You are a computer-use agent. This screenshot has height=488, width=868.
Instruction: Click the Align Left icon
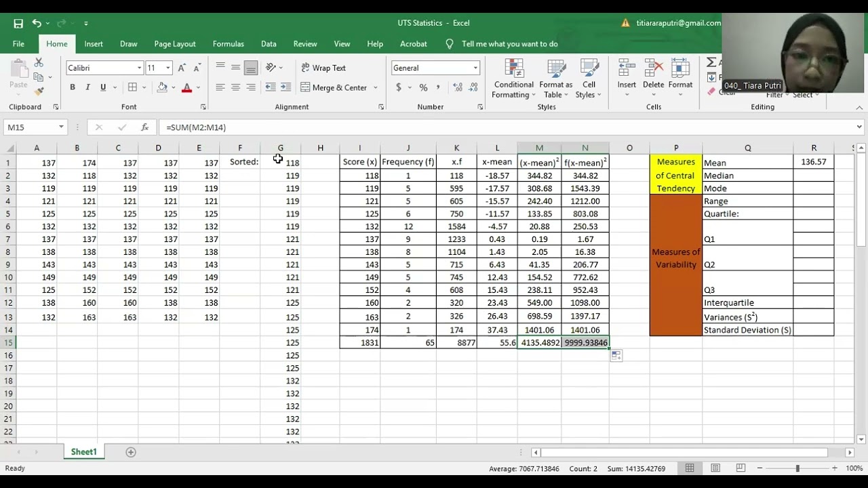click(x=220, y=87)
